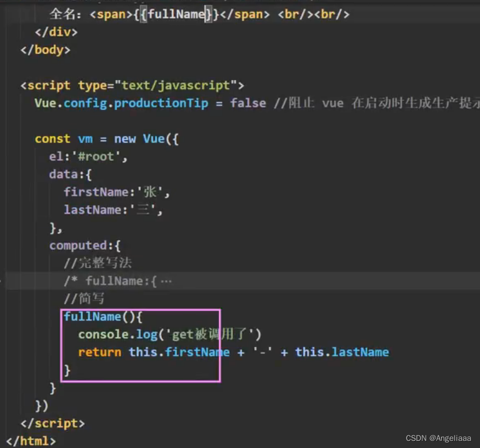Click the '//完整写法' comment
Image resolution: width=480 pixels, height=448 pixels.
(x=98, y=263)
